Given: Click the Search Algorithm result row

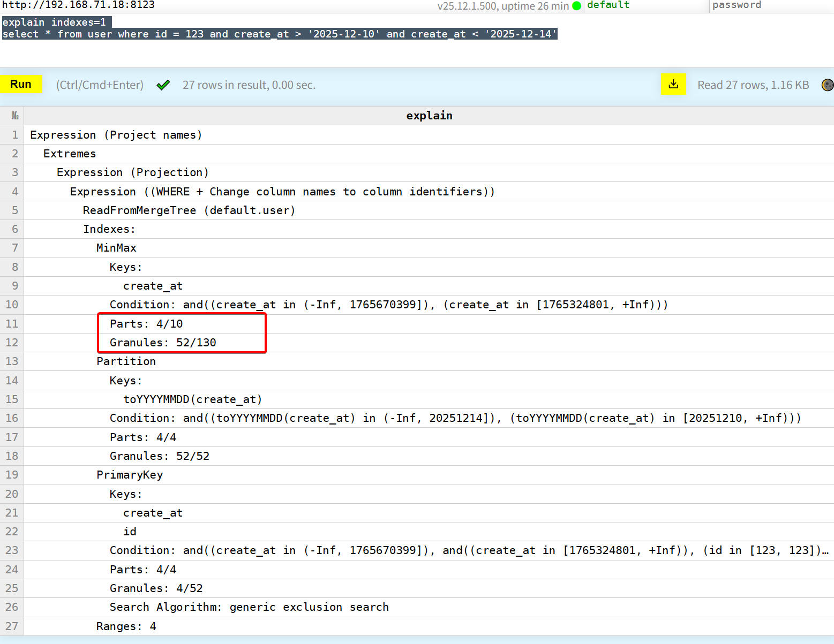Looking at the screenshot, I should [x=249, y=607].
